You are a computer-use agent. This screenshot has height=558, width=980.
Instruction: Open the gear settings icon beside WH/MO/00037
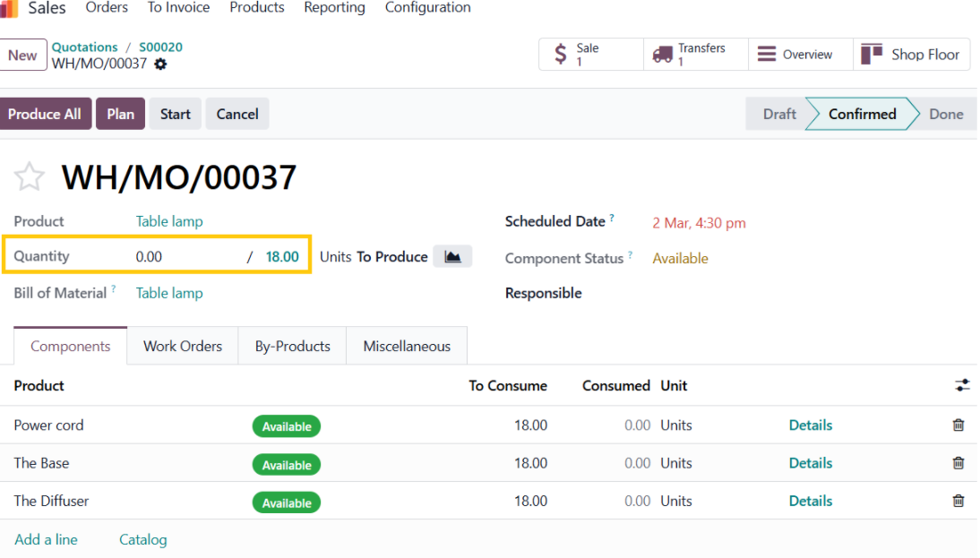(x=160, y=64)
